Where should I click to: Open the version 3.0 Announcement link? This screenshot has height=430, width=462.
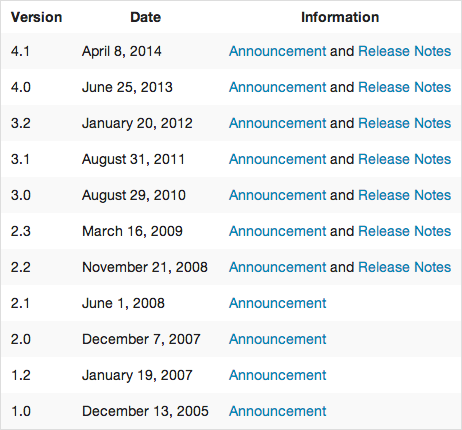(277, 195)
